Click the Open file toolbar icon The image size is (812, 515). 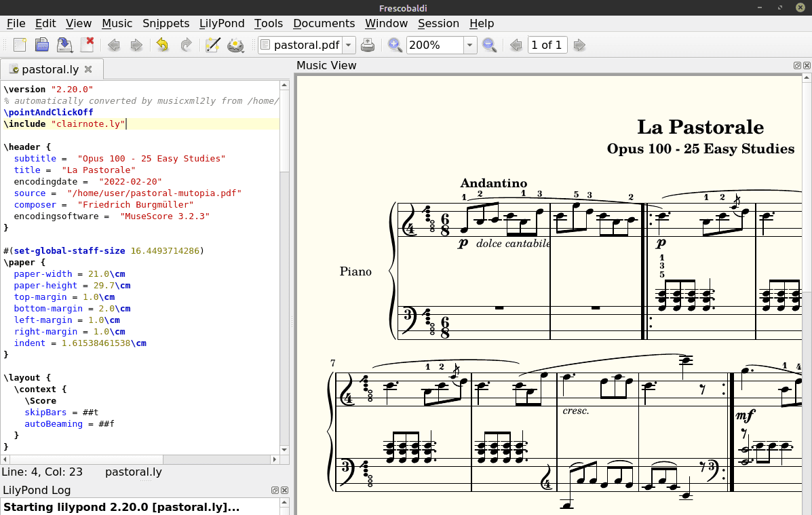(42, 45)
